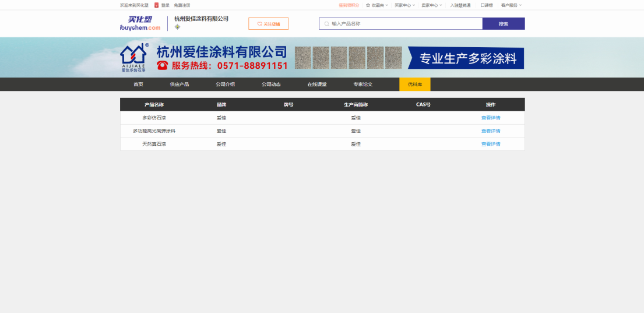The image size is (644, 313).
Task: Select the highlighted 优料库 tab
Action: [x=415, y=84]
